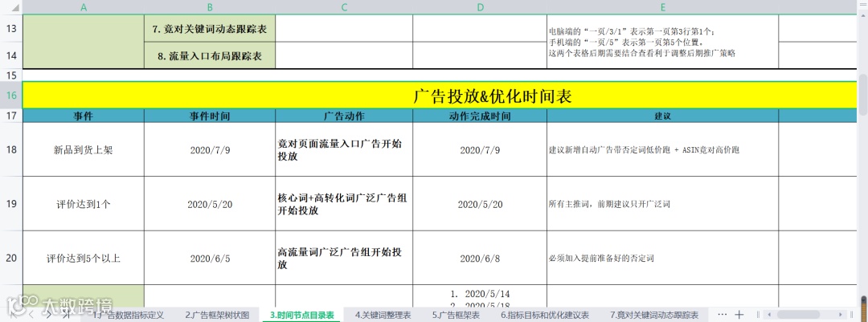Select the 3.时间节点目录表 sheet tab

click(301, 316)
